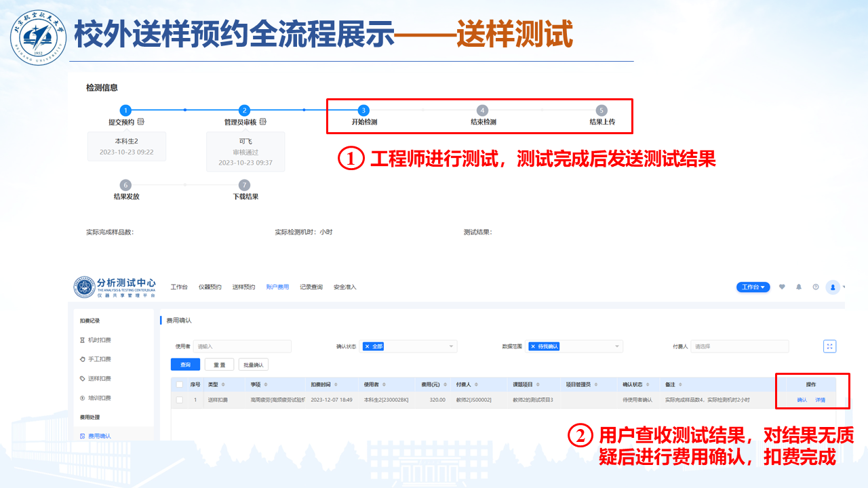Click the detail icon beside 管理员审核
Viewport: 868px width, 488px height.
262,122
